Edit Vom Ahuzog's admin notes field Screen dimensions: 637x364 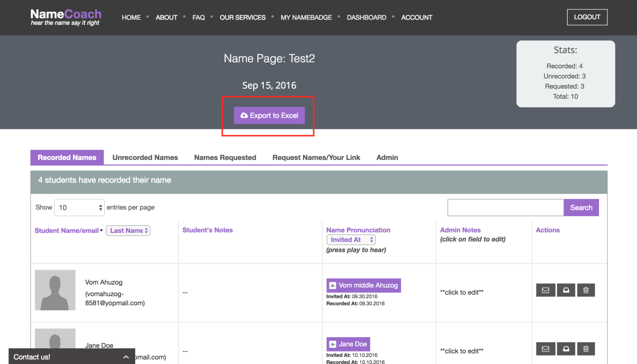coord(462,292)
